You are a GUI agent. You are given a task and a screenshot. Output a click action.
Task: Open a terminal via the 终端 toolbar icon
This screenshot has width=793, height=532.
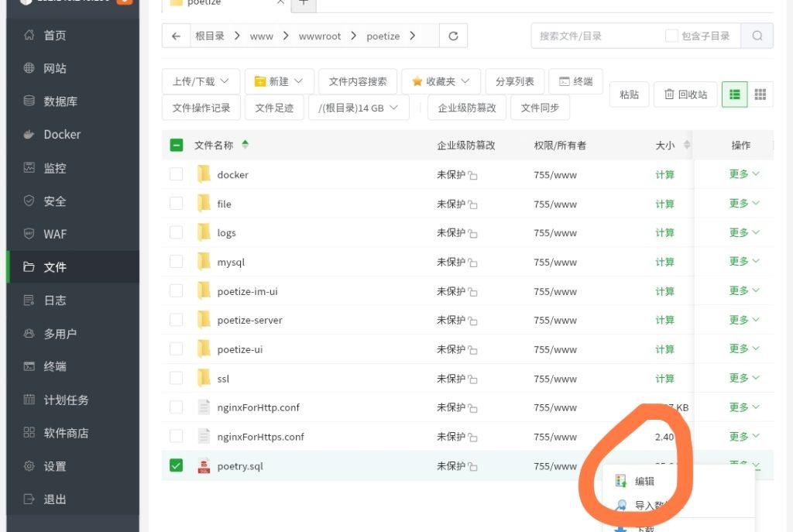click(x=575, y=81)
